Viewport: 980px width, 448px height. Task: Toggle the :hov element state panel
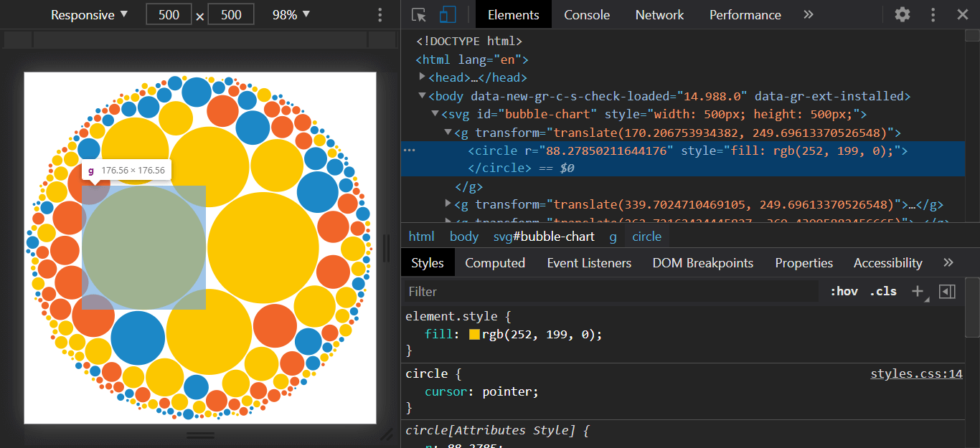(x=844, y=291)
